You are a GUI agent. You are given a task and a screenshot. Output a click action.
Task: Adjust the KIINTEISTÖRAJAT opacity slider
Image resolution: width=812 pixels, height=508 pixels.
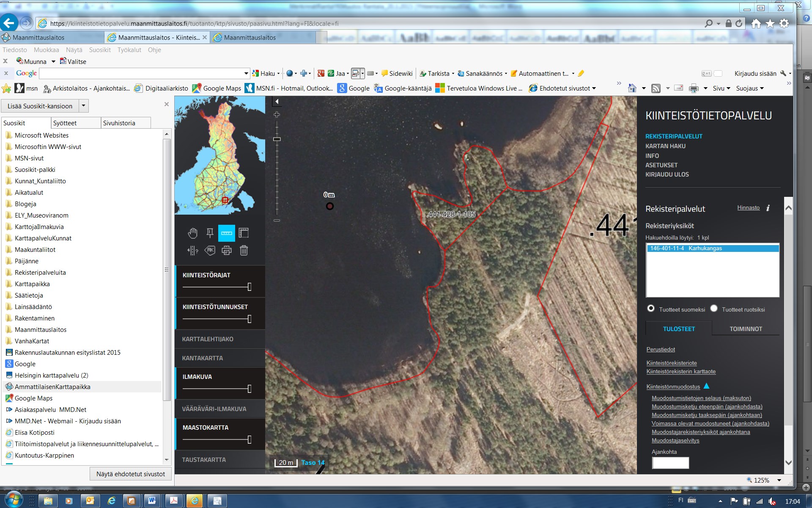(x=250, y=287)
